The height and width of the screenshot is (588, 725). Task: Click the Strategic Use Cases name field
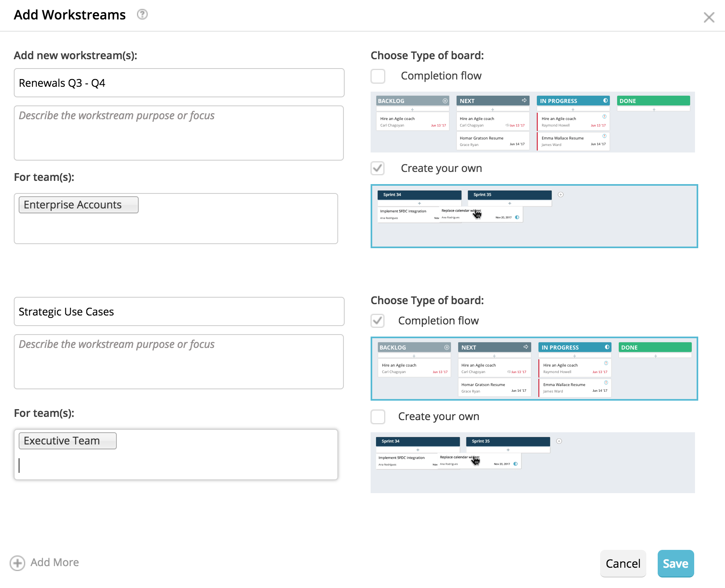[x=179, y=312]
